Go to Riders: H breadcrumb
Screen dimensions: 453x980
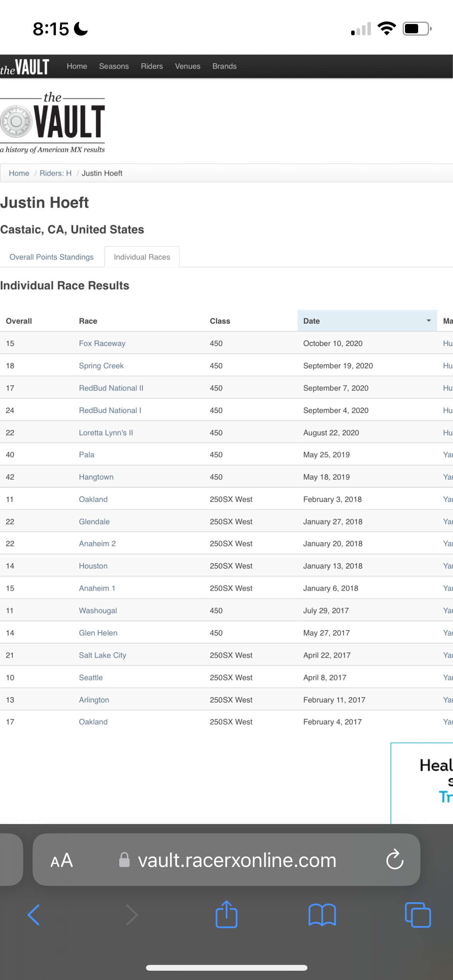click(55, 173)
